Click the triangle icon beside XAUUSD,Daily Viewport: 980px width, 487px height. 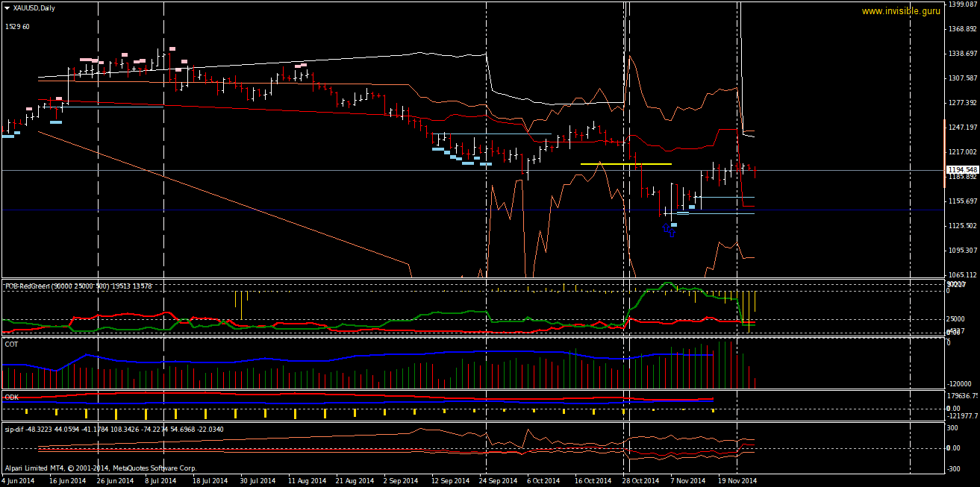[x=7, y=7]
